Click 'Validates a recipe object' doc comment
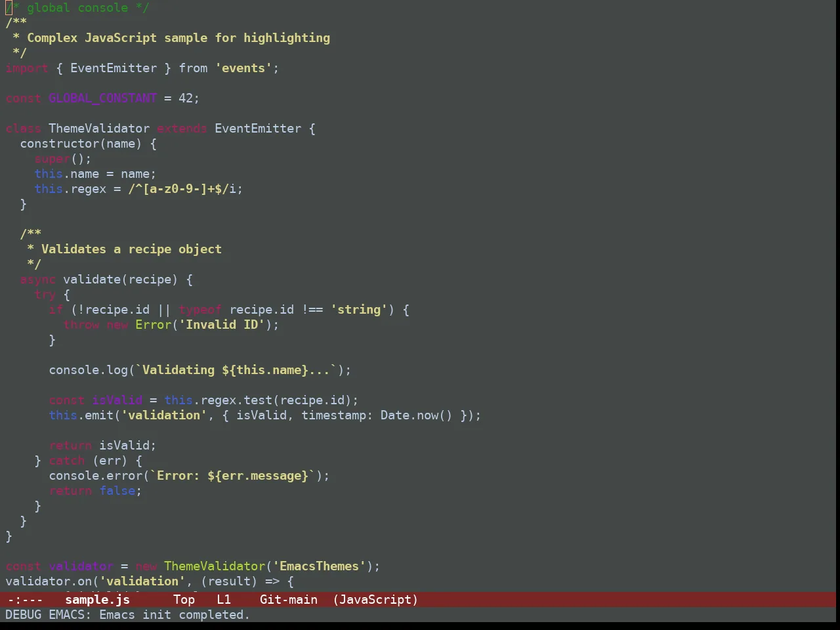Image resolution: width=840 pixels, height=630 pixels. click(131, 249)
